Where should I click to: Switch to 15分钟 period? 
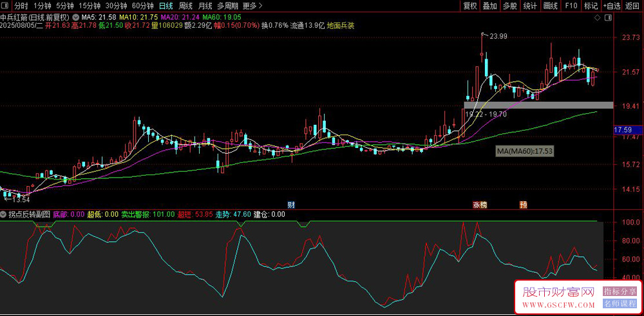(x=90, y=6)
